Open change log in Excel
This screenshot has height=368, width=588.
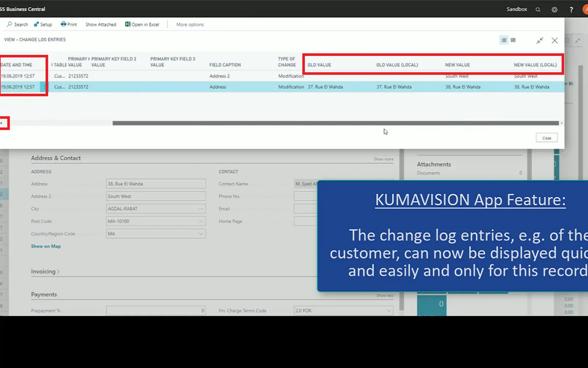click(x=142, y=24)
